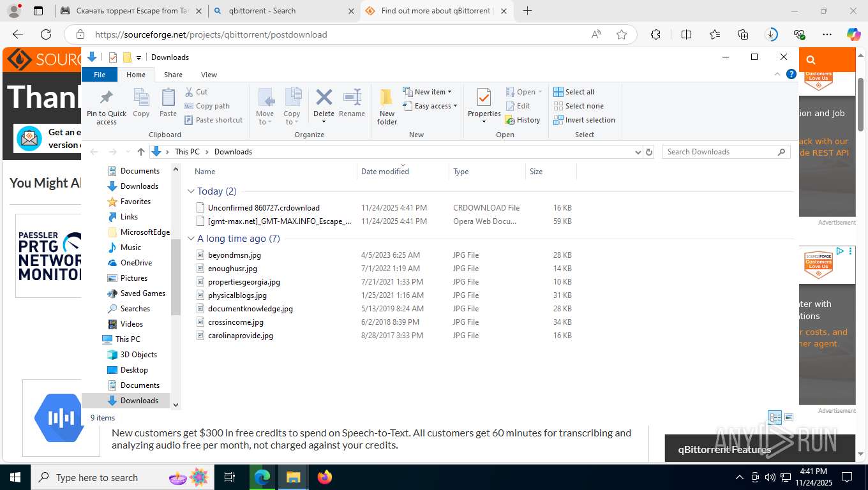Create a New folder from the ribbon
Viewport: 868px width, 490px height.
click(387, 107)
